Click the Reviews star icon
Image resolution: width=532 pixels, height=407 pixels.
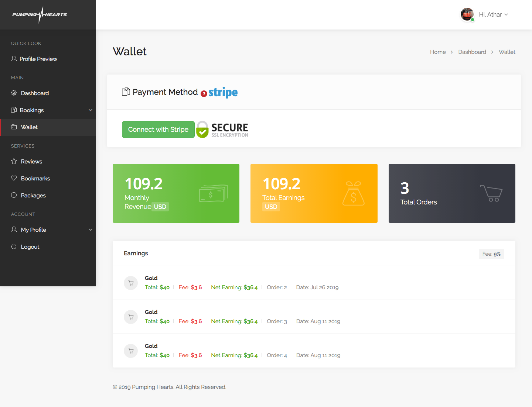[14, 161]
